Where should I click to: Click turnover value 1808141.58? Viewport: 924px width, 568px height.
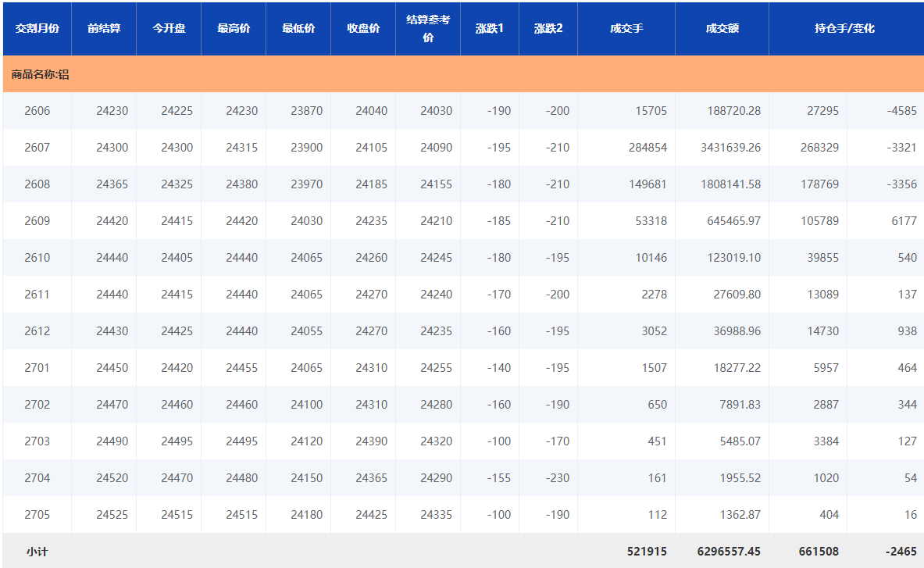[731, 184]
